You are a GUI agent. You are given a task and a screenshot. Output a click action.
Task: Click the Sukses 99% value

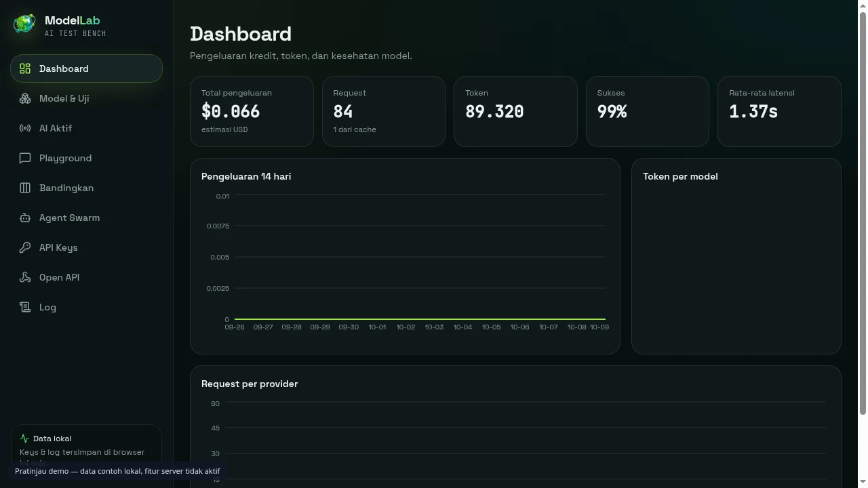(612, 112)
